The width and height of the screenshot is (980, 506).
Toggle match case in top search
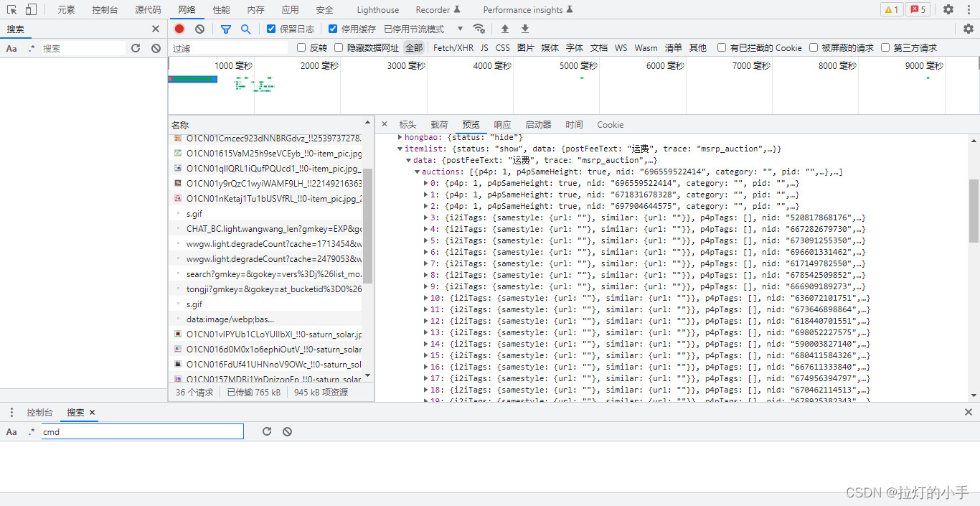click(x=11, y=48)
